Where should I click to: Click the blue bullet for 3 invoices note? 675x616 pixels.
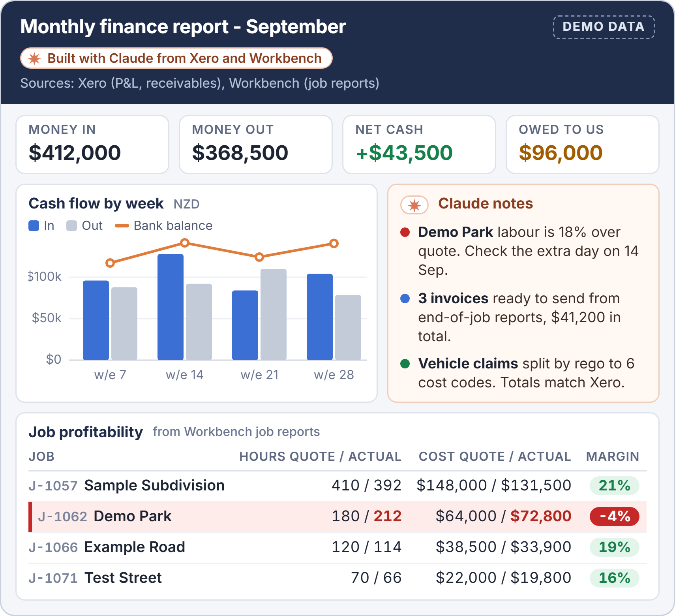coord(405,299)
